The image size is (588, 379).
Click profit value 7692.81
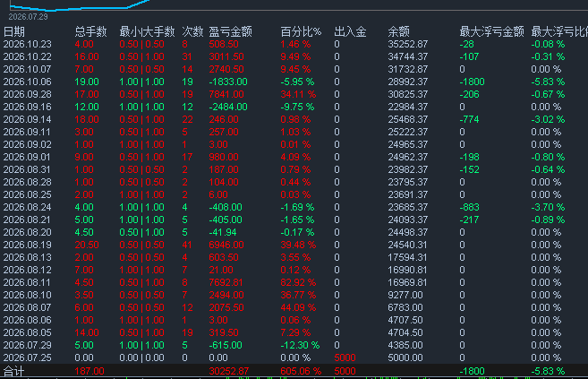pos(226,282)
